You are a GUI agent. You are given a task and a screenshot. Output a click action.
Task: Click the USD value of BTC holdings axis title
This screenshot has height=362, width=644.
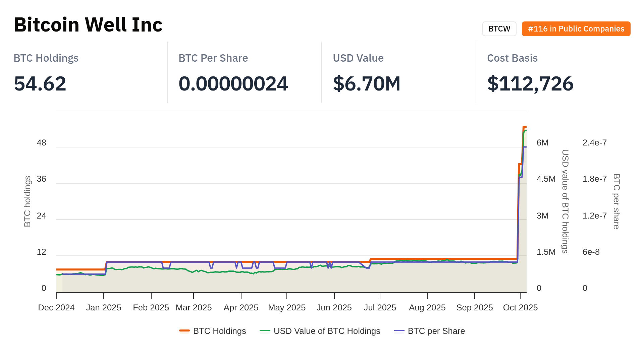pos(565,201)
